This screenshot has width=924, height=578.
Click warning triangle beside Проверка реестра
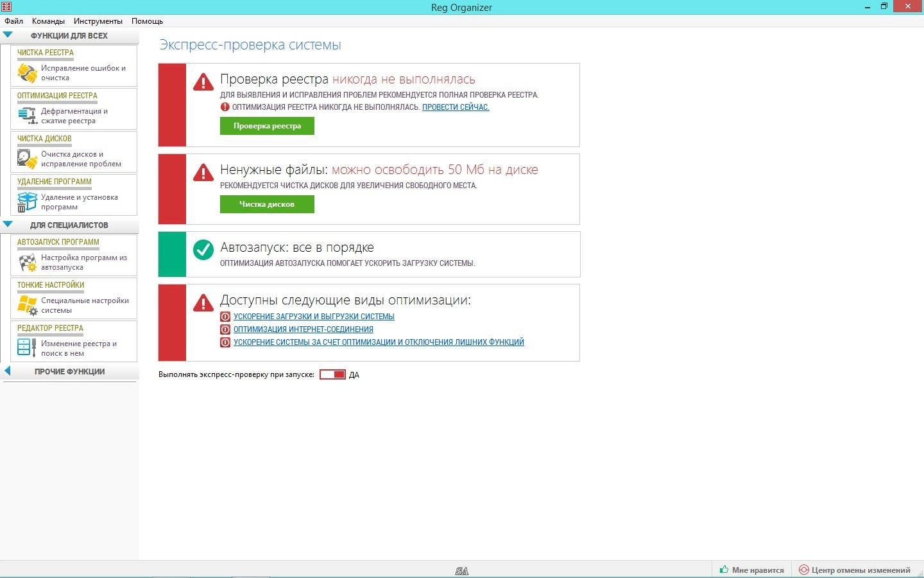pyautogui.click(x=203, y=82)
